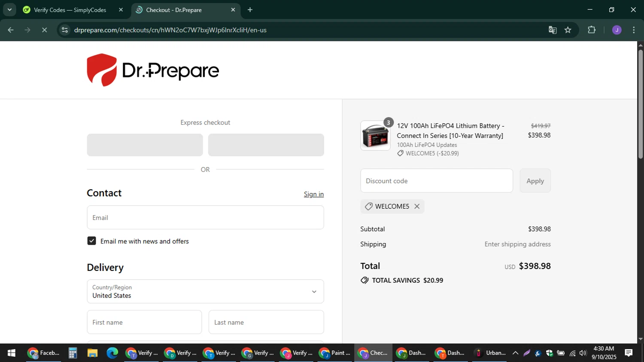Bookmark this page with the star icon
This screenshot has height=362, width=644.
[568, 30]
